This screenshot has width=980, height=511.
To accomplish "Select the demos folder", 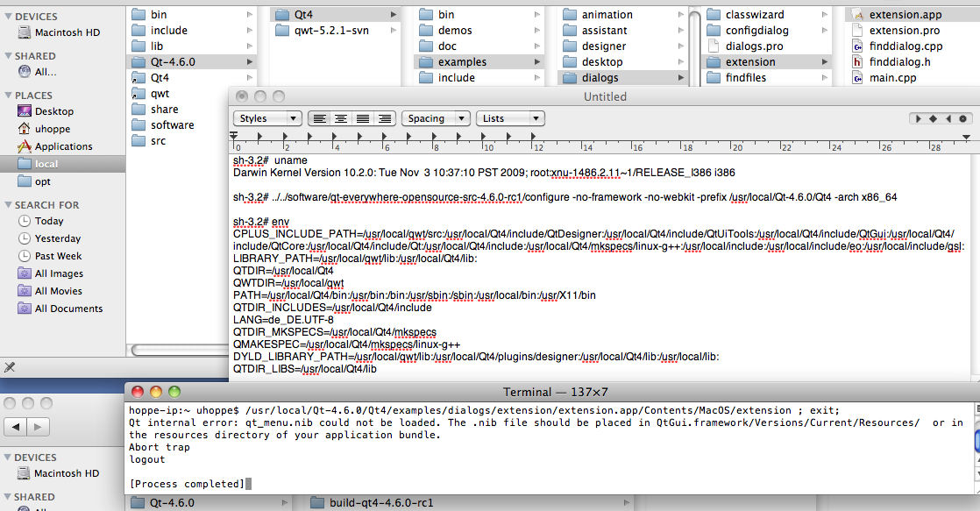I will [446, 30].
